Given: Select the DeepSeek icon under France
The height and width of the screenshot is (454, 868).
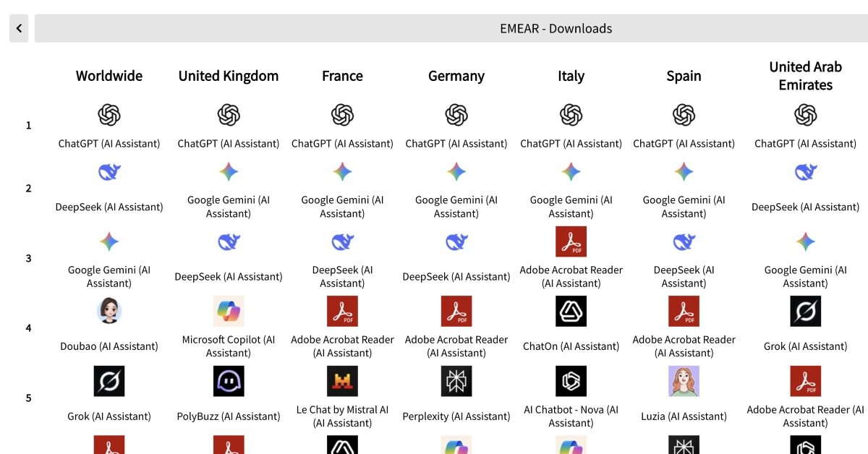Looking at the screenshot, I should click(342, 241).
